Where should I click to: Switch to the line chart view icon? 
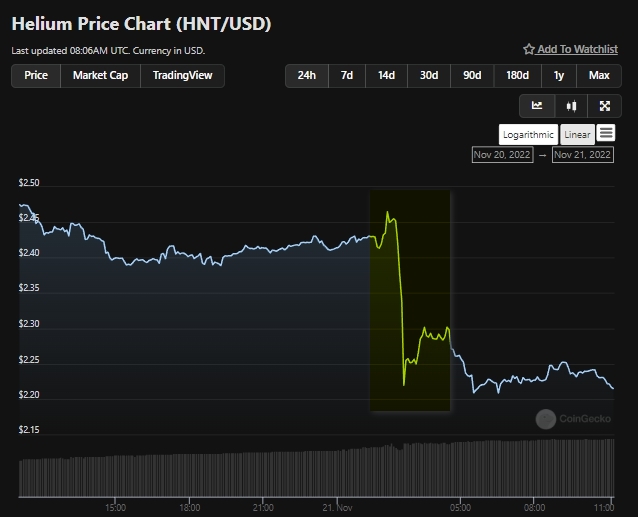point(537,105)
